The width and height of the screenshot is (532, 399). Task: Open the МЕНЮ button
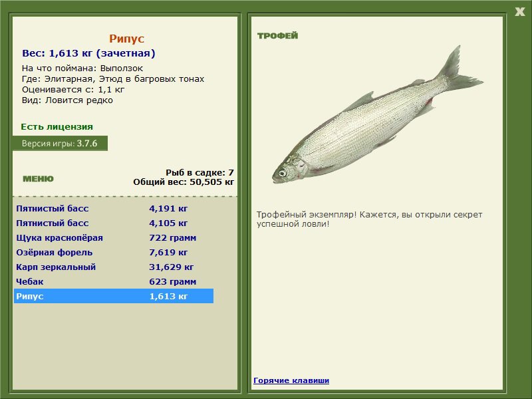[38, 179]
